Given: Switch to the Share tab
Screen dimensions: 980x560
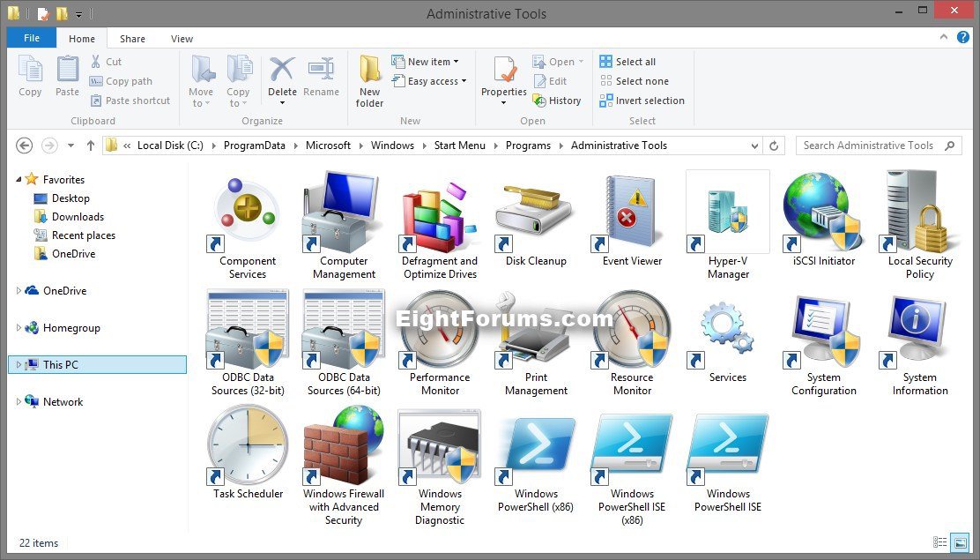Looking at the screenshot, I should pyautogui.click(x=132, y=39).
